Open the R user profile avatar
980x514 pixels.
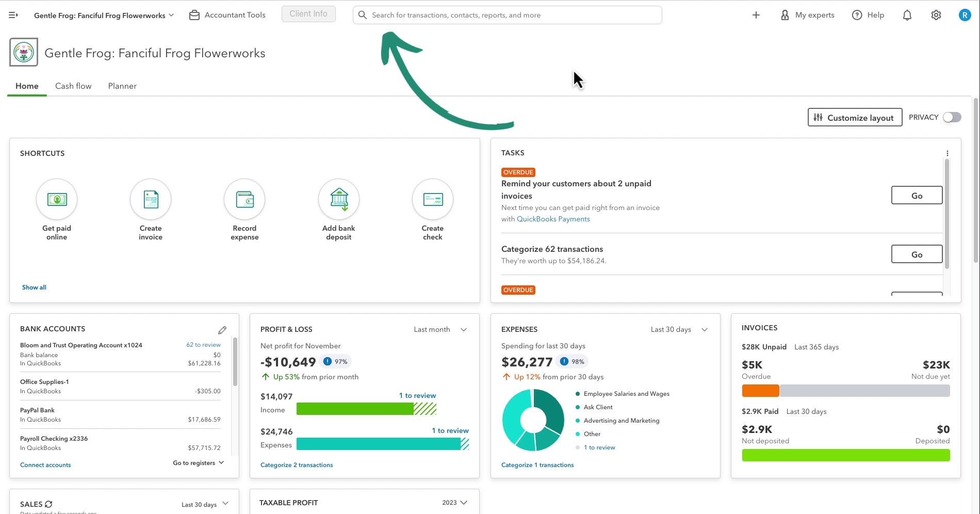(965, 15)
